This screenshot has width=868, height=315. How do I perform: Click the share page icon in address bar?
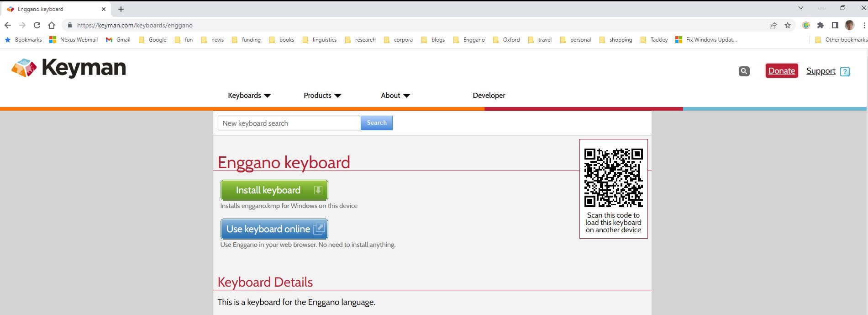tap(773, 26)
